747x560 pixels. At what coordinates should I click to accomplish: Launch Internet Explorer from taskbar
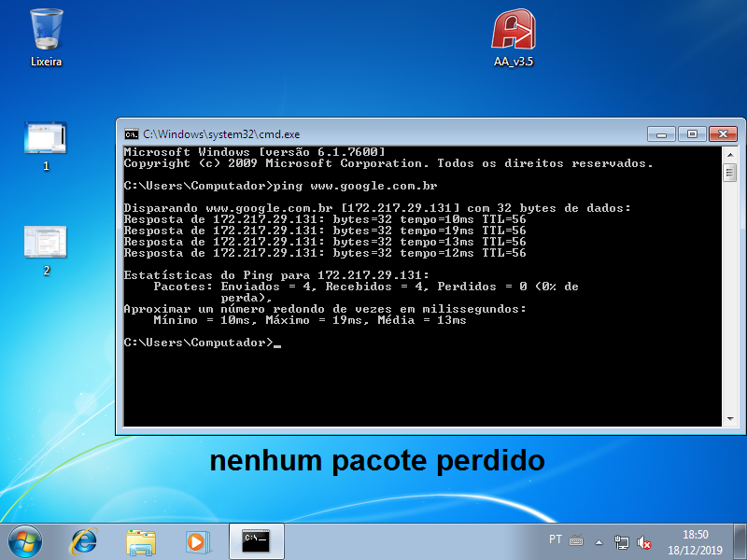[84, 542]
